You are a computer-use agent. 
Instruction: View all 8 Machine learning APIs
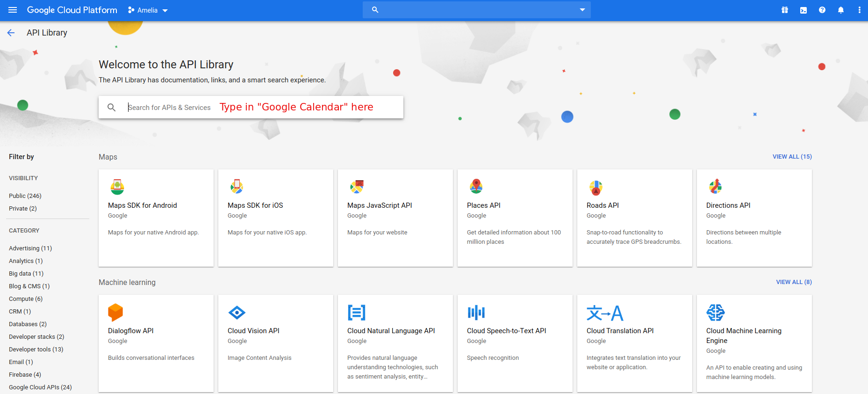click(x=794, y=282)
